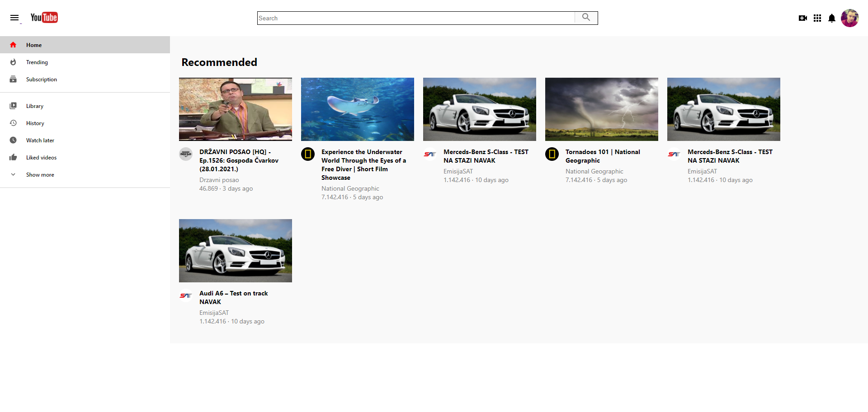Viewport: 868px width, 412px height.
Task: Open the video upload camera icon
Action: [803, 18]
